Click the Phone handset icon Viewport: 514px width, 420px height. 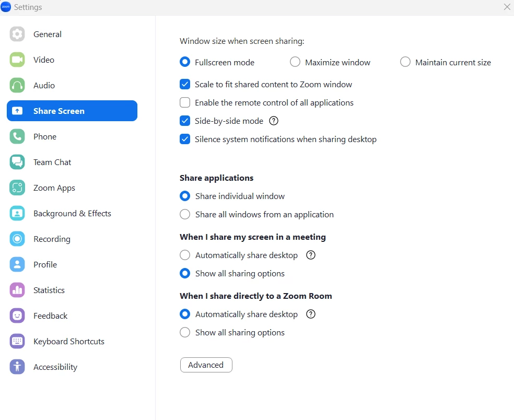pyautogui.click(x=17, y=136)
